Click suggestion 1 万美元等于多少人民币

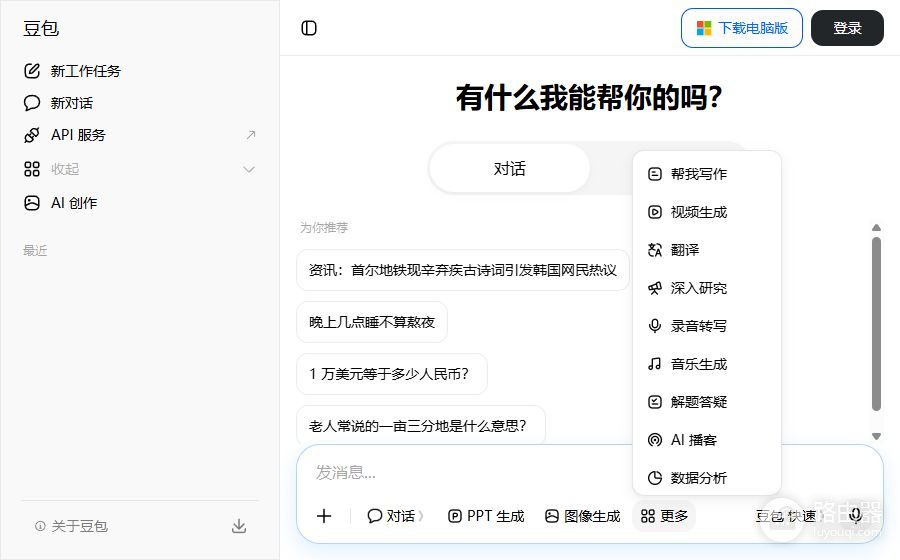point(392,374)
